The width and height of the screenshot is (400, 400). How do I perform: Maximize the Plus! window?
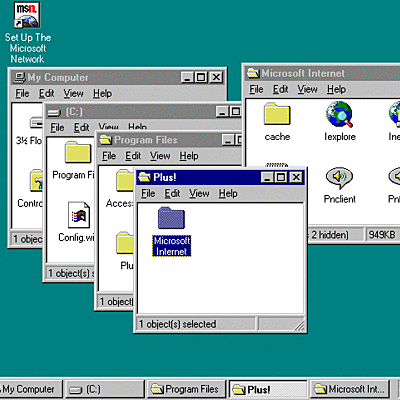280,177
